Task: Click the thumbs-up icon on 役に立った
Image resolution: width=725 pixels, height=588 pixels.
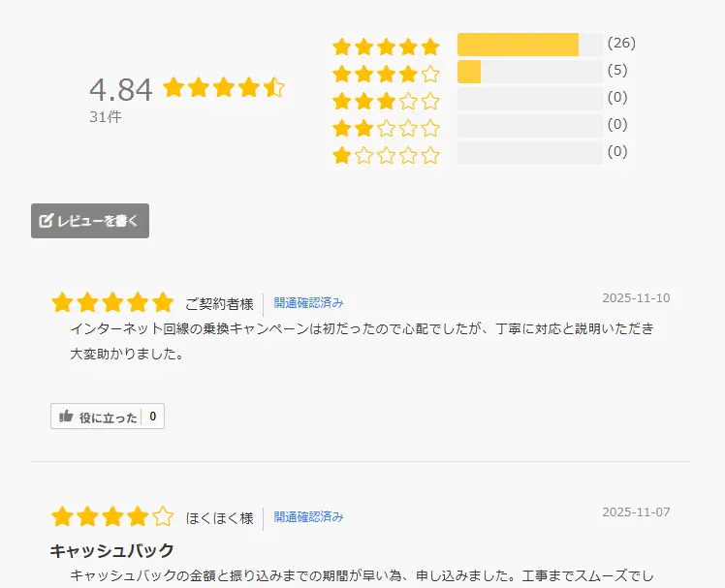Action: (x=66, y=417)
